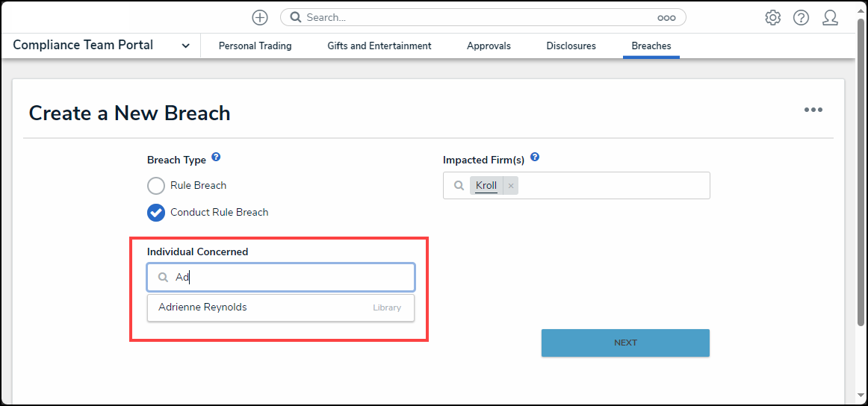Click the help question mark icon

[801, 17]
